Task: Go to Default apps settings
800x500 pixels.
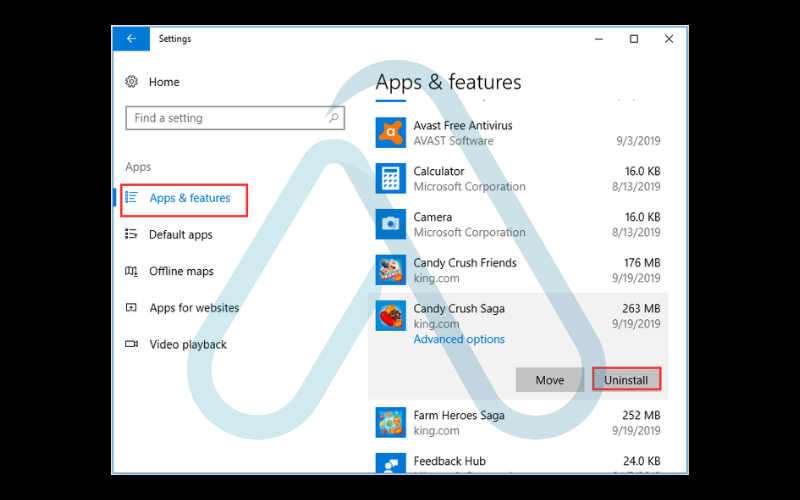Action: click(x=180, y=235)
